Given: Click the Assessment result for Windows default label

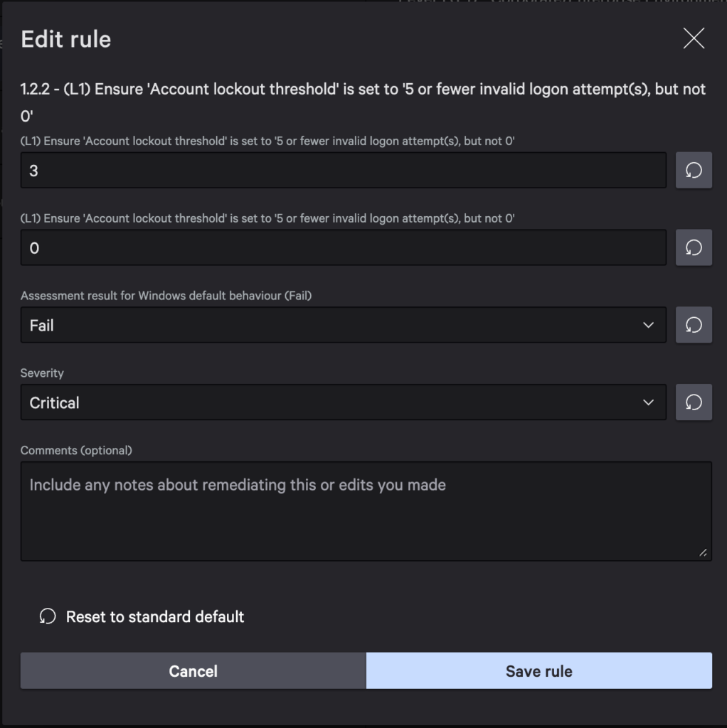Looking at the screenshot, I should click(166, 296).
